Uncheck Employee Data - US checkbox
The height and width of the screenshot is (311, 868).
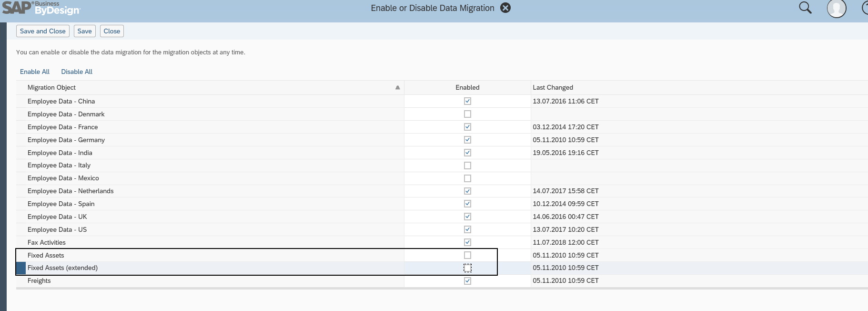[467, 229]
